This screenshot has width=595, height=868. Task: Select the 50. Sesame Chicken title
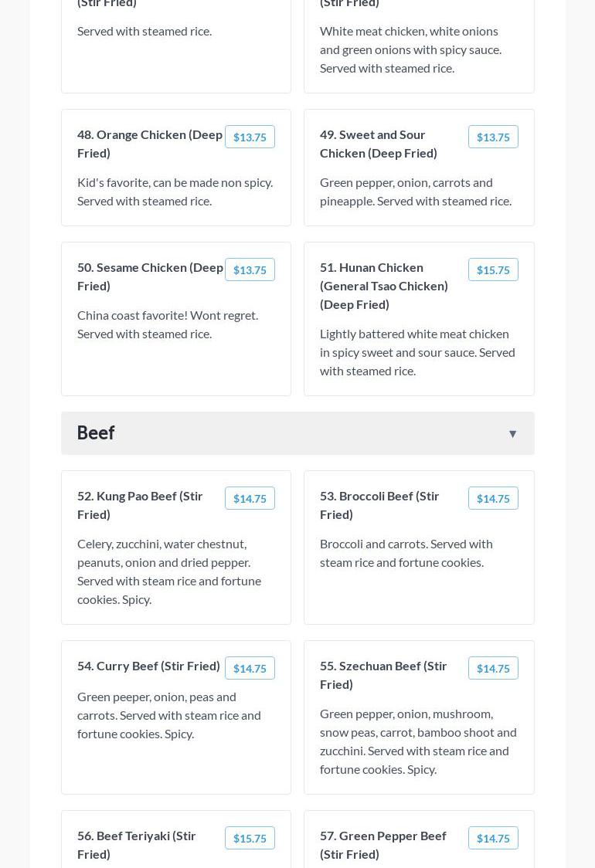click(150, 276)
